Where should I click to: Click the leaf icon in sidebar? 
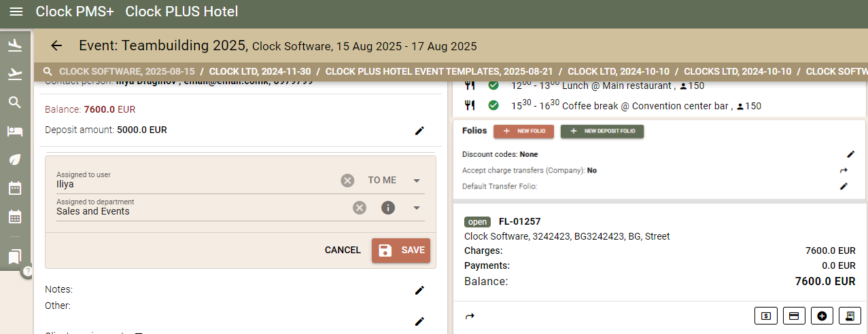(15, 160)
